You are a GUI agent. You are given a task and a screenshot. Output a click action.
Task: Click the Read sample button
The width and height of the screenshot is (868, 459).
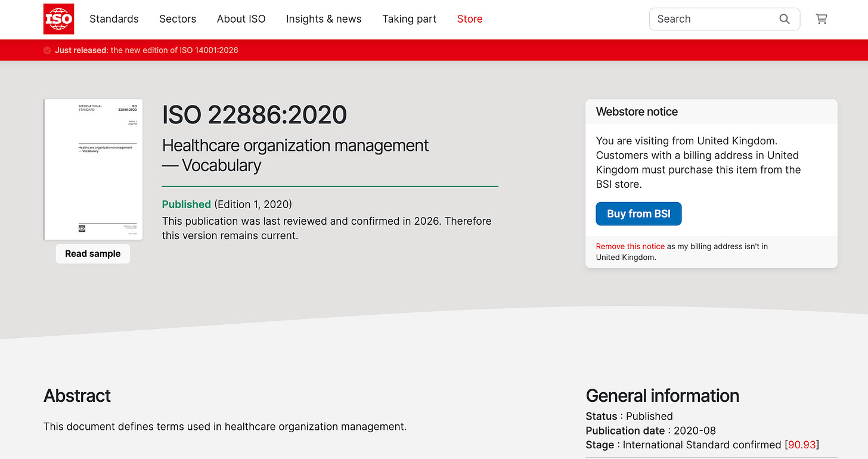tap(93, 253)
